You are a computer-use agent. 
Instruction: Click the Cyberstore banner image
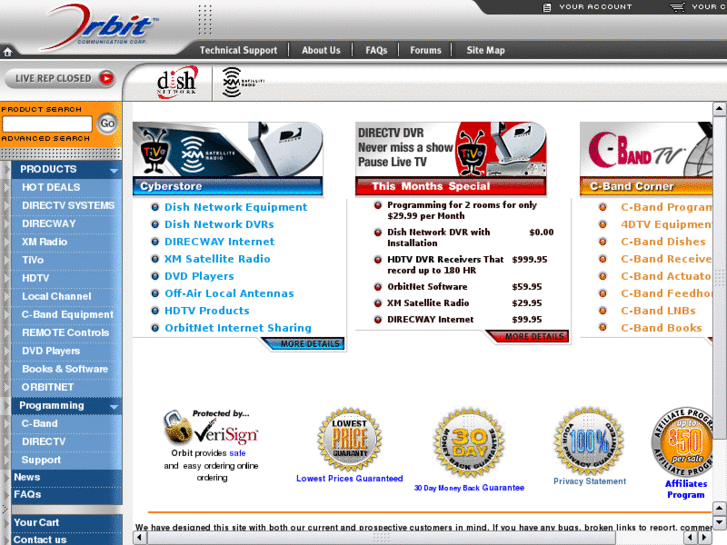(x=228, y=149)
